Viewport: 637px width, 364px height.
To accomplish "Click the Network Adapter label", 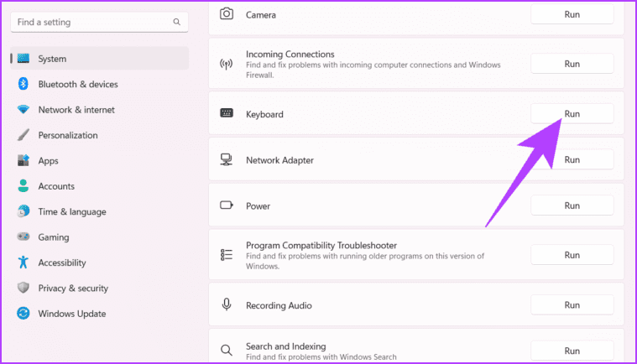I will tap(279, 160).
